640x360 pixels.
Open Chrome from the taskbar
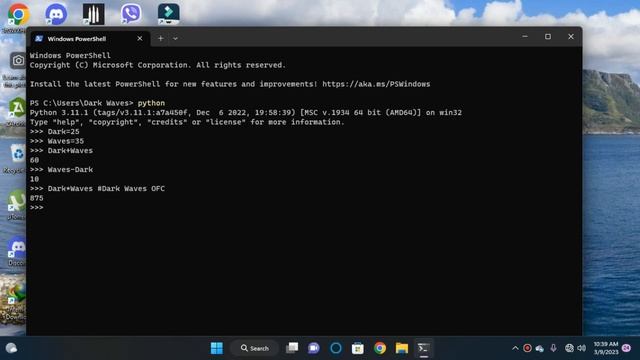point(380,348)
